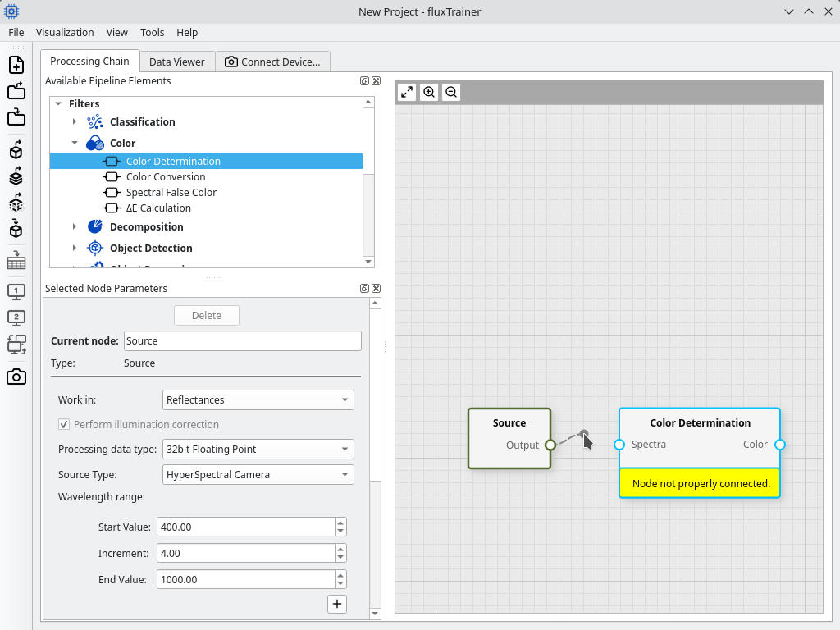Open the Connect Device tab
Image resolution: width=840 pixels, height=630 pixels.
click(272, 62)
